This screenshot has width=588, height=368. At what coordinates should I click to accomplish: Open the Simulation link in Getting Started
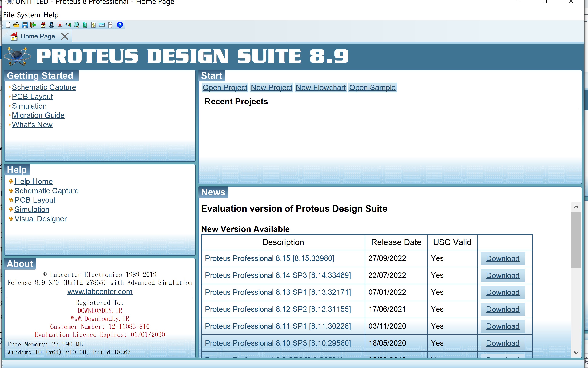[29, 106]
